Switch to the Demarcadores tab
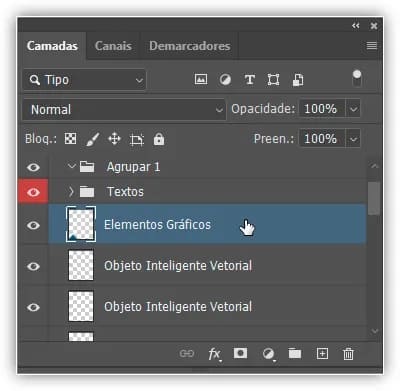The width and height of the screenshot is (400, 391). (x=190, y=46)
